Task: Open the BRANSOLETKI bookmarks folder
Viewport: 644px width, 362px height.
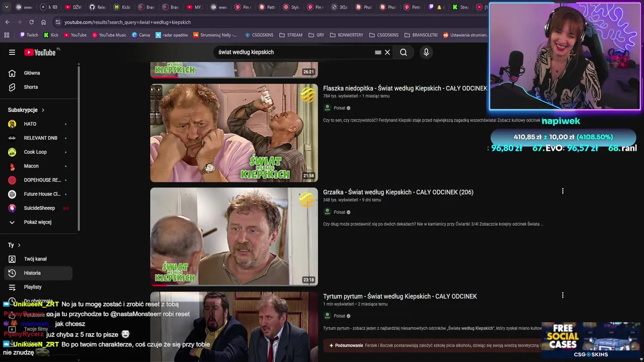Action: click(422, 35)
